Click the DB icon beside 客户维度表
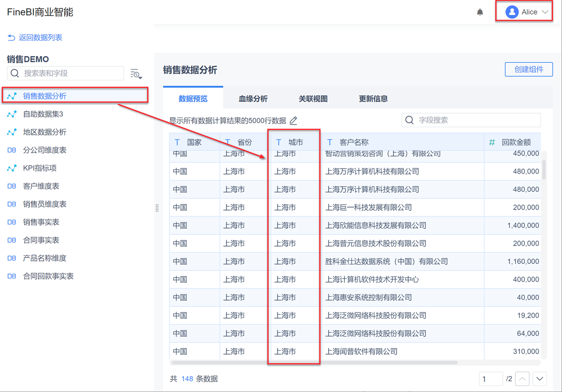The height and width of the screenshot is (392, 562). click(x=12, y=186)
